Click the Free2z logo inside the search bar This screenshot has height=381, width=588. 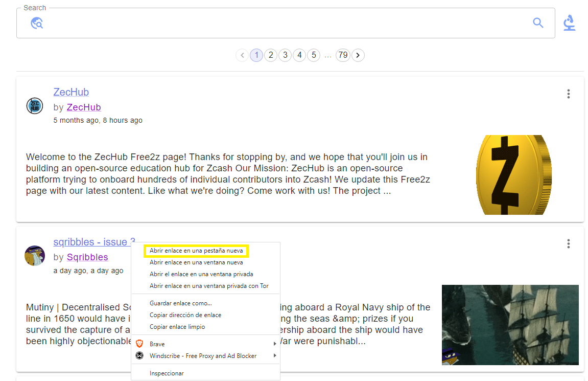click(x=36, y=23)
